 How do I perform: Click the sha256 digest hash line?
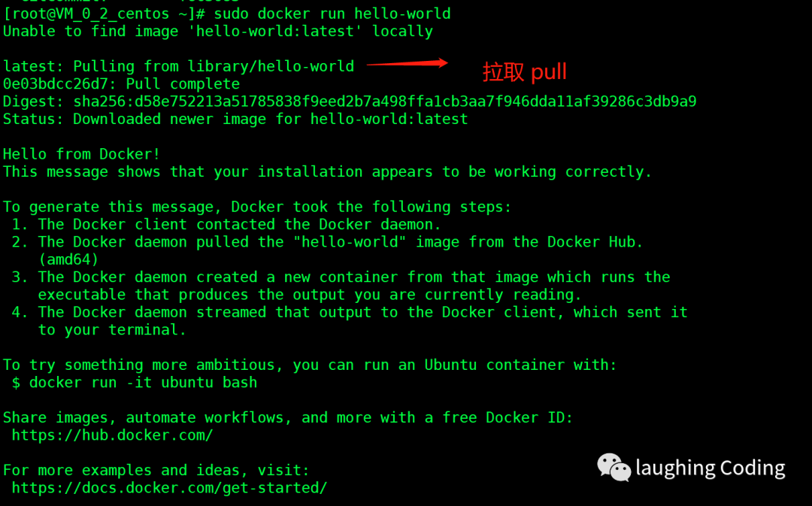pos(350,102)
